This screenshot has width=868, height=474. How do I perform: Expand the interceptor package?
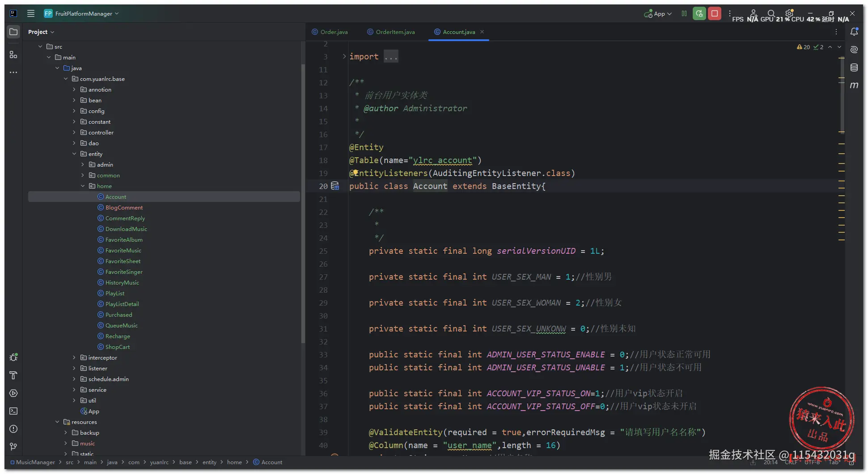tap(74, 357)
